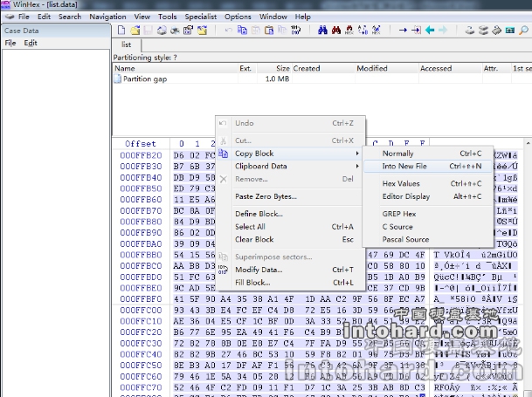Viewport: 532px width, 397px height.
Task: Open the Navigation menu
Action: (107, 17)
